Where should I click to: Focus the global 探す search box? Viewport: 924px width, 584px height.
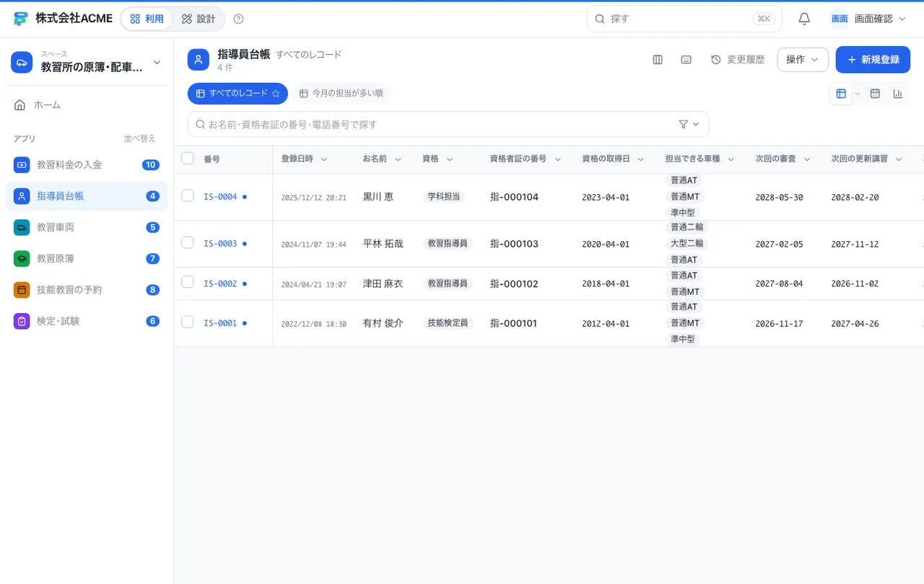[684, 19]
